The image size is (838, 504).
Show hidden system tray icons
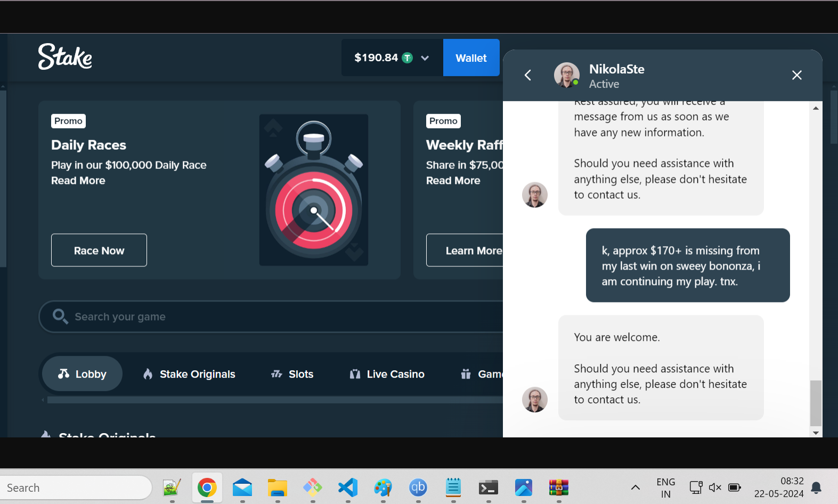point(636,487)
